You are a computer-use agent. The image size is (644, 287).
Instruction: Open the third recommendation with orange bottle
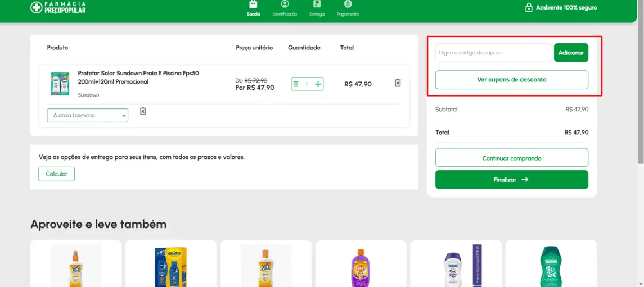(x=266, y=266)
